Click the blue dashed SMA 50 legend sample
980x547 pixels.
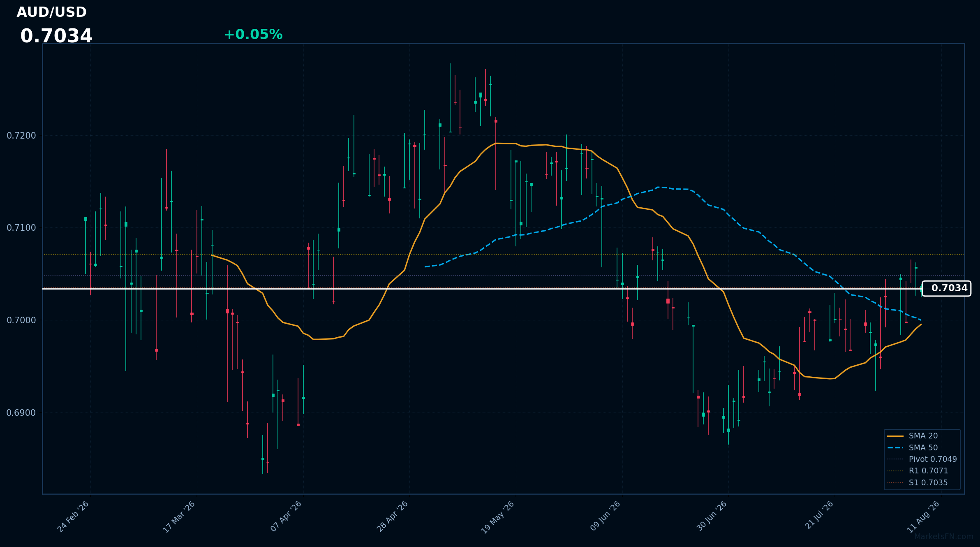tap(895, 447)
